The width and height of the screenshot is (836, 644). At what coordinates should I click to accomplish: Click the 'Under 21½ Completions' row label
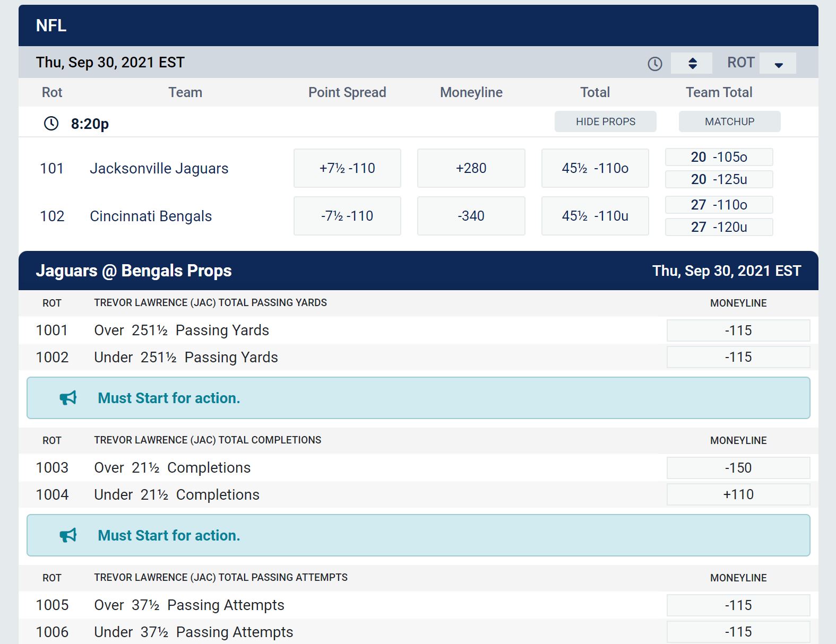click(x=177, y=494)
